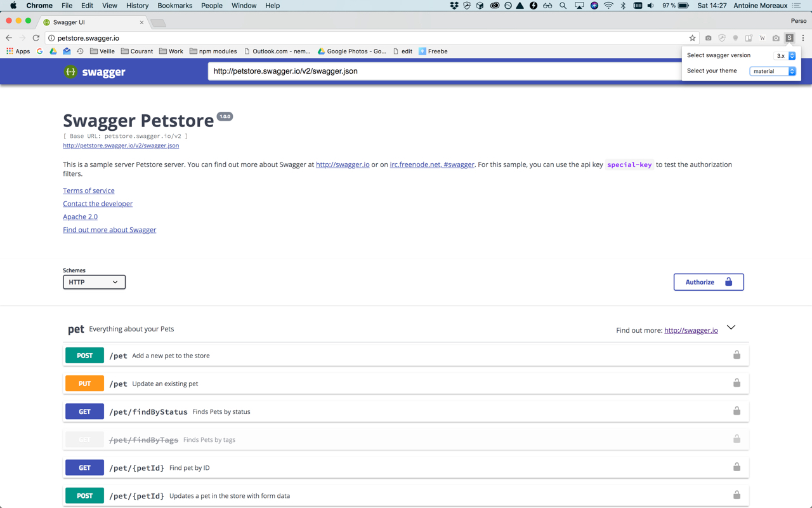
Task: Click the lock icon on POST /pet row
Action: click(737, 355)
